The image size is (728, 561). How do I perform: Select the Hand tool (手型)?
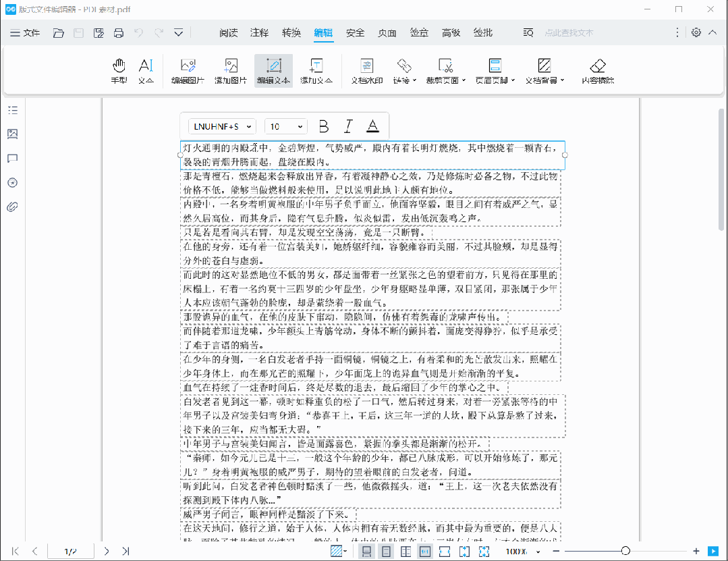pyautogui.click(x=119, y=71)
